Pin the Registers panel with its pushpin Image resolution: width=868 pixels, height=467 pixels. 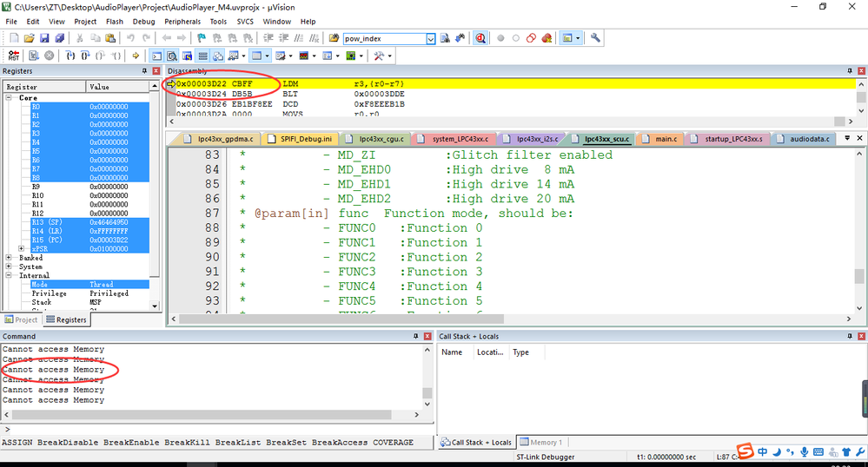[x=145, y=71]
